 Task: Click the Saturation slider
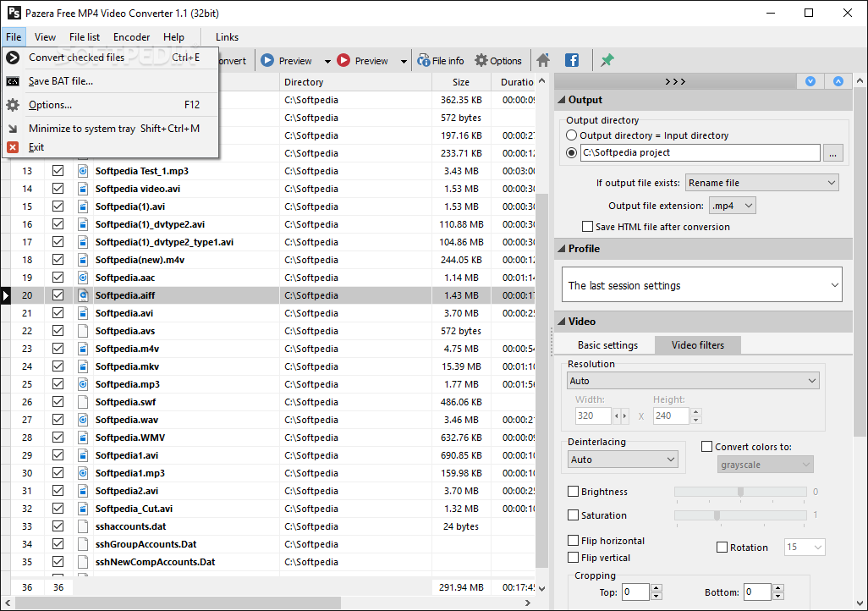tap(740, 515)
